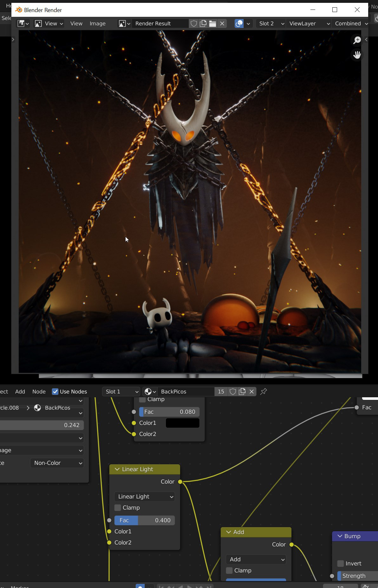Open the black Color1 swatch

[183, 423]
